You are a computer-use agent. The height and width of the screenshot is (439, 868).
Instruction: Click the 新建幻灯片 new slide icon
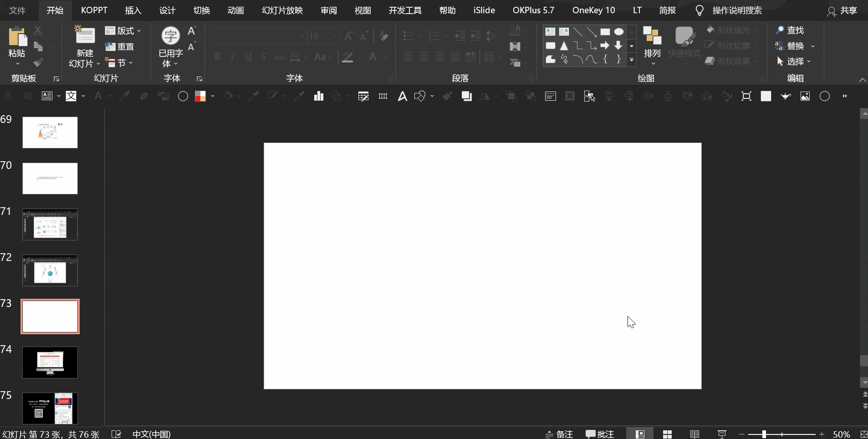tap(85, 36)
